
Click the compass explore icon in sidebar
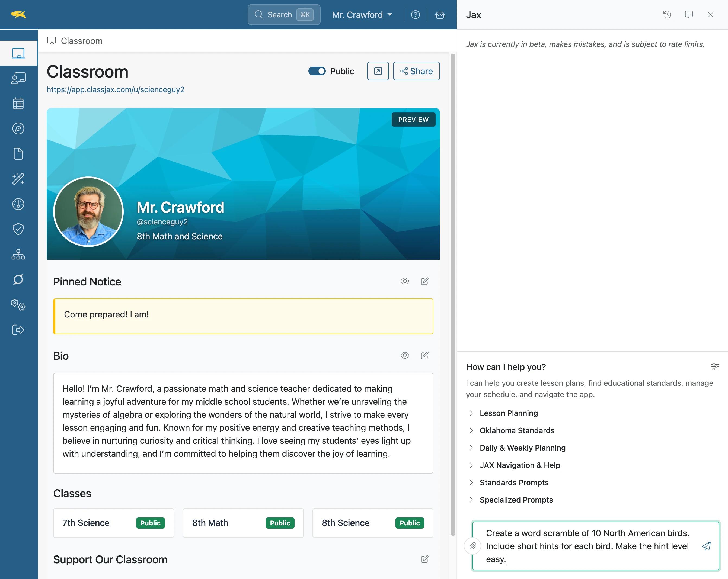18,128
